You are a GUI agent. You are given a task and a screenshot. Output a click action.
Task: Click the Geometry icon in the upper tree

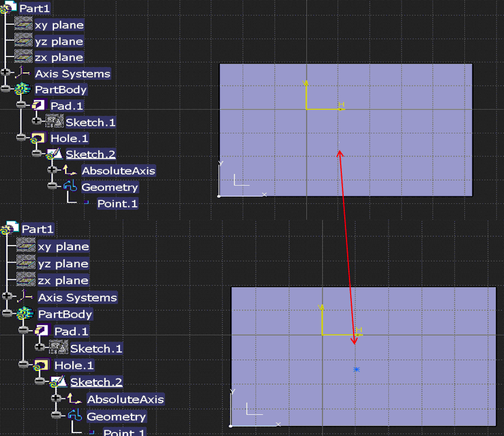(70, 186)
